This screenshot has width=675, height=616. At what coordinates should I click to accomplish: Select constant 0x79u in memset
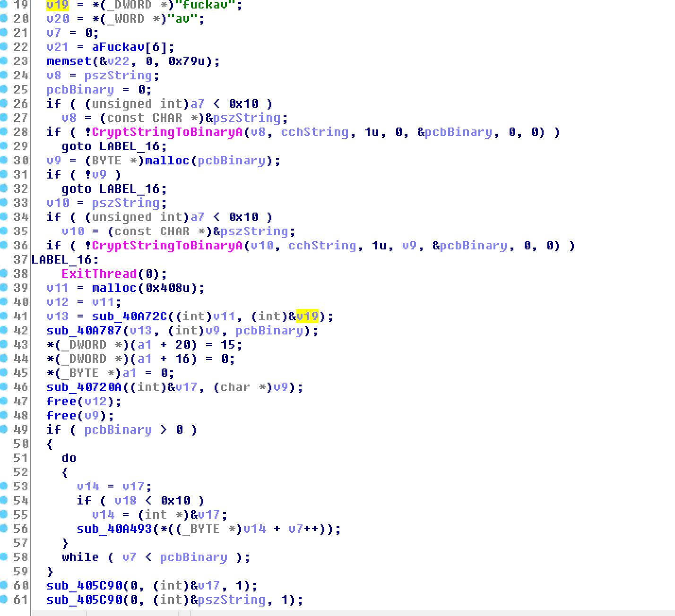pos(190,61)
